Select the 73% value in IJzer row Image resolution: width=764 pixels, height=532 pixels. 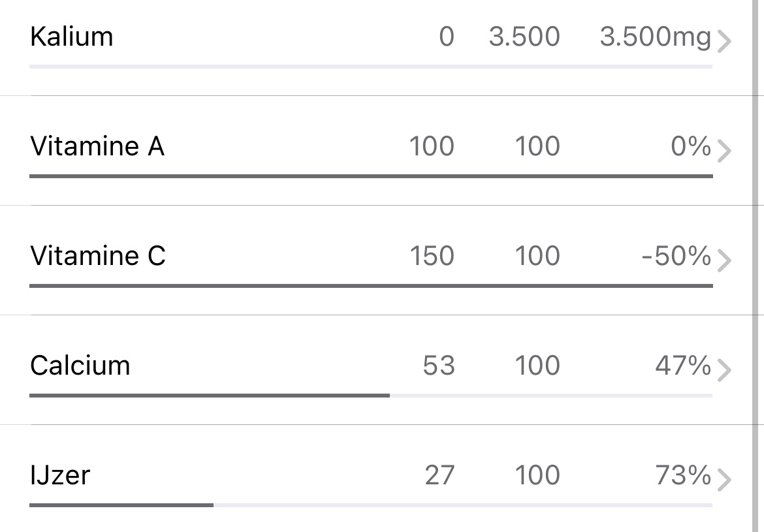[682, 476]
